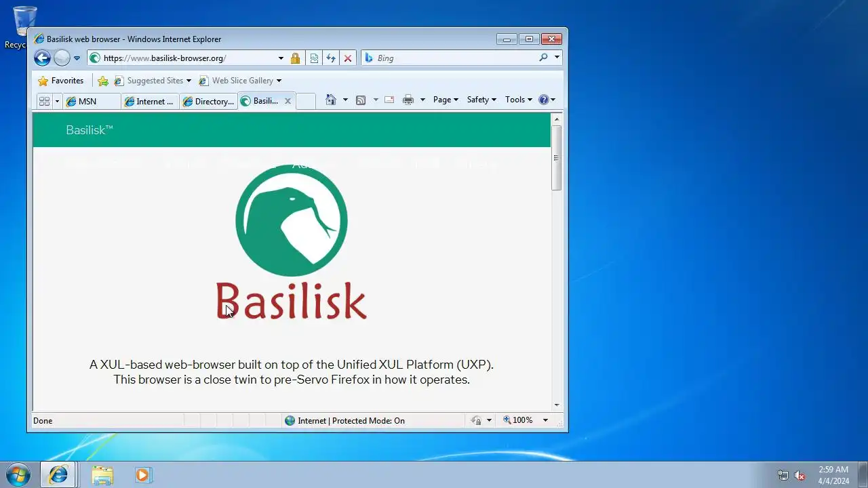
Task: Click the security lock icon
Action: (295, 58)
